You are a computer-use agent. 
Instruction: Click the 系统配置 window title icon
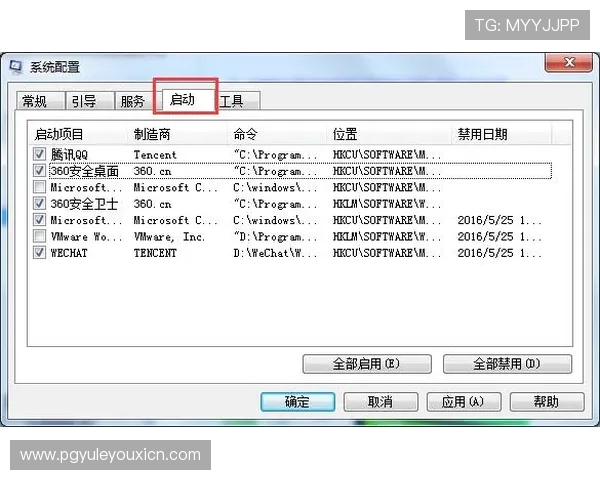[16, 67]
